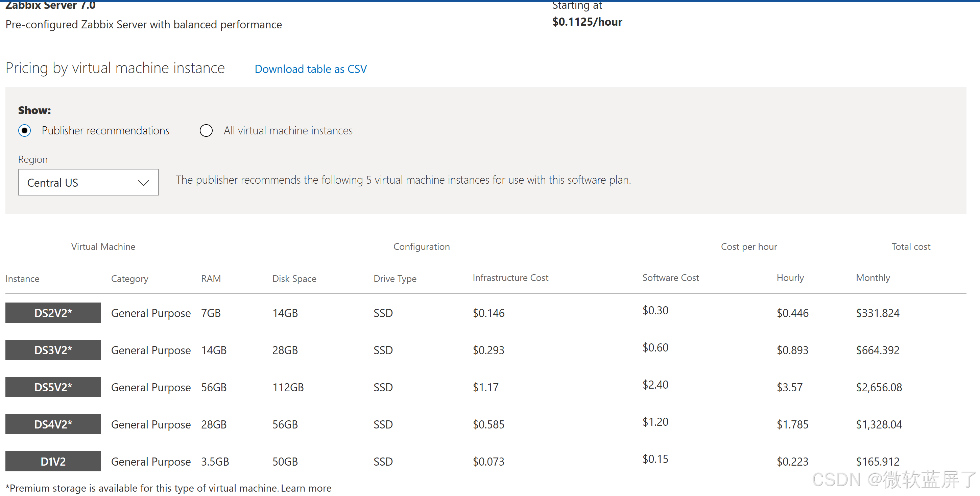
Task: Click the Infrastructure Cost column header
Action: pos(510,278)
